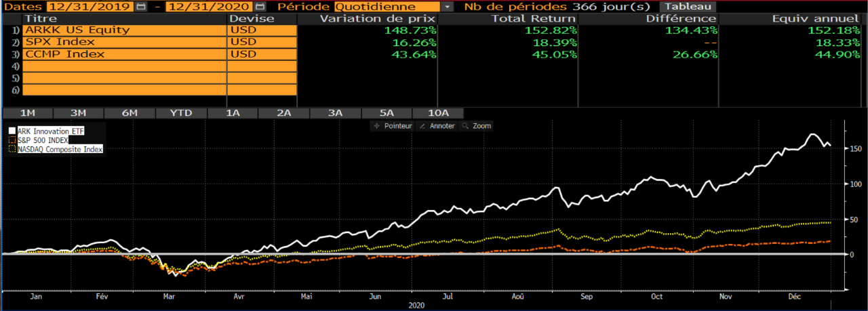Activate the Annoter pencil tool
Image resolution: width=868 pixels, height=311 pixels.
click(437, 126)
